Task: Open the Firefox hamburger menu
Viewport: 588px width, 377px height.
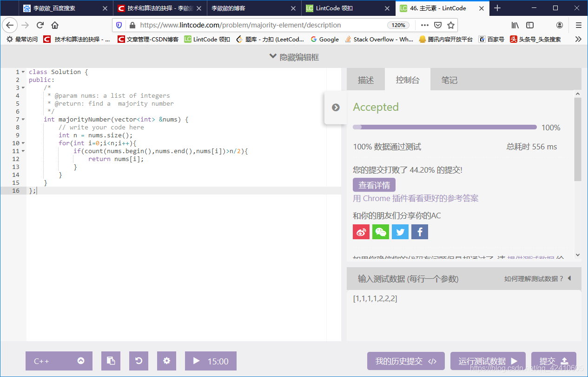Action: pos(578,25)
